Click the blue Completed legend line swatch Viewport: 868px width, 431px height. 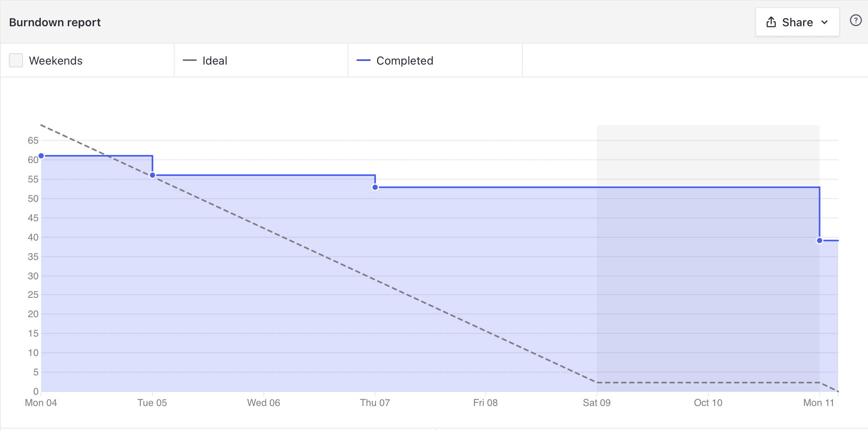(x=363, y=61)
